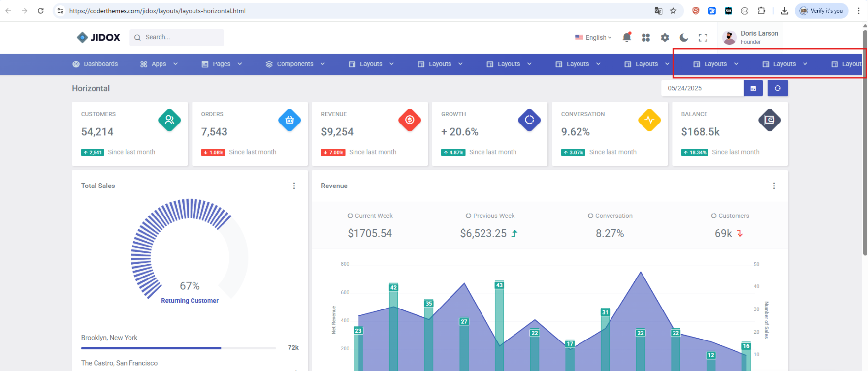Open browser extensions puzzle icon
The width and height of the screenshot is (868, 371).
[761, 11]
